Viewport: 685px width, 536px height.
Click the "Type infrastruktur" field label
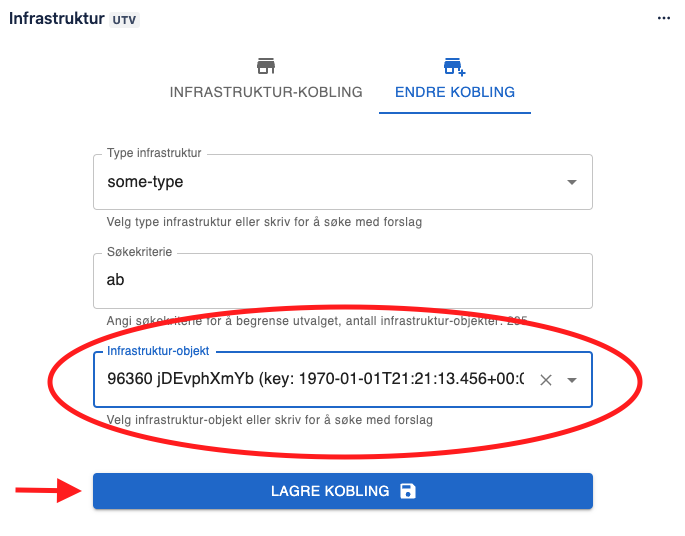154,154
